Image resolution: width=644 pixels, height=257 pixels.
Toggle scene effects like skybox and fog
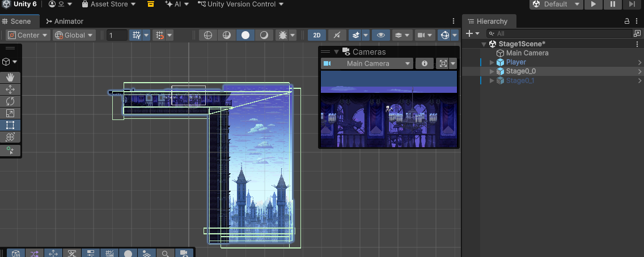[355, 35]
